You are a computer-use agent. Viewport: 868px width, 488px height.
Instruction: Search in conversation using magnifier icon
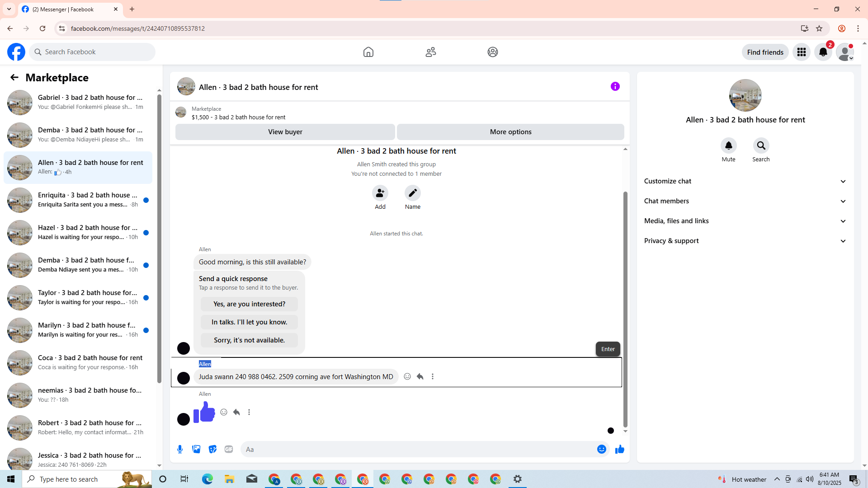coord(761,145)
